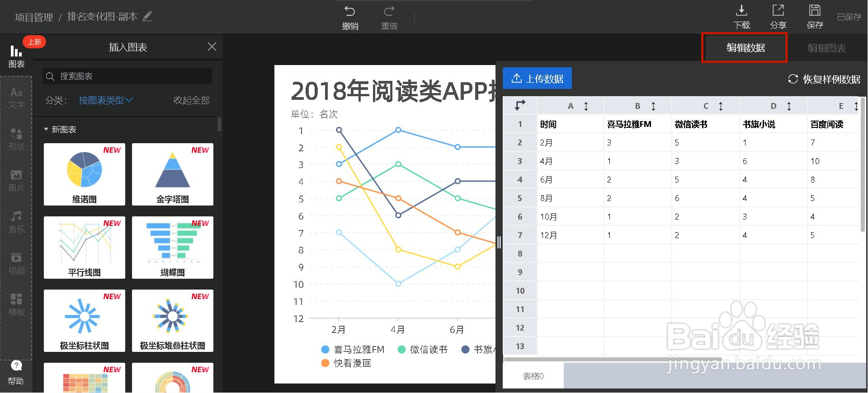868x393 pixels.
Task: Click the download (下载) icon
Action: 741,10
